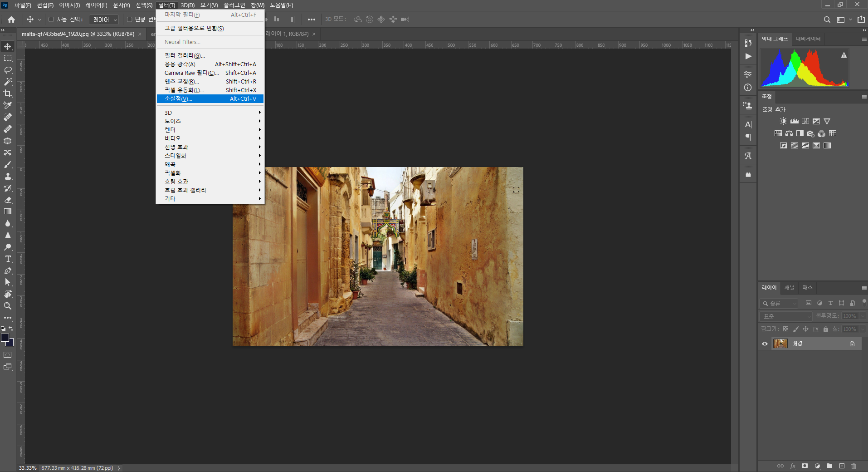Click the share icon at top right

tap(861, 20)
